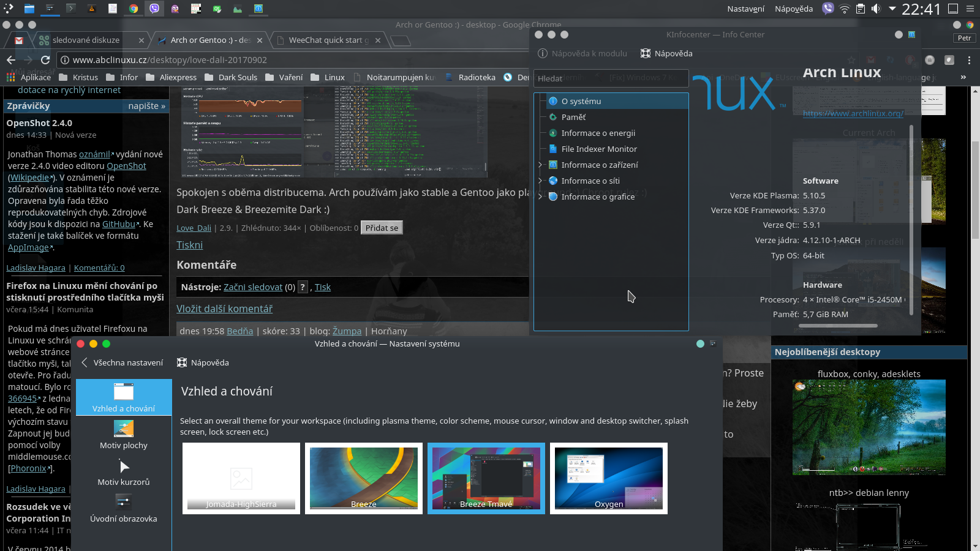Click Nápověda in KInfocenter toolbar

coord(666,53)
